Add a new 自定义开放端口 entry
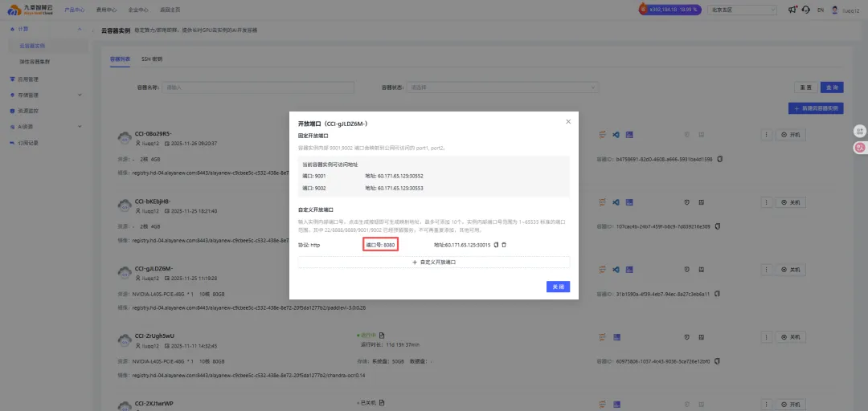Viewport: 868px width, 411px height. coord(434,262)
